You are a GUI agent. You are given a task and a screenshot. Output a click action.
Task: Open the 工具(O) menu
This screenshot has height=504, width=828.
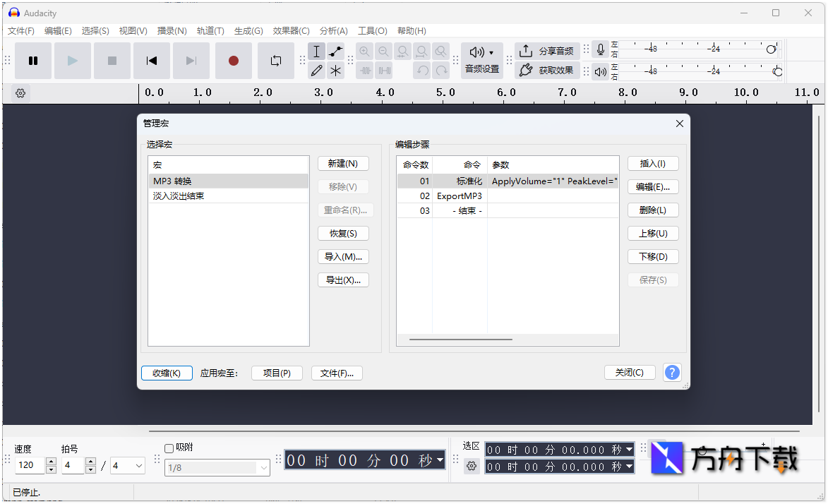point(372,31)
